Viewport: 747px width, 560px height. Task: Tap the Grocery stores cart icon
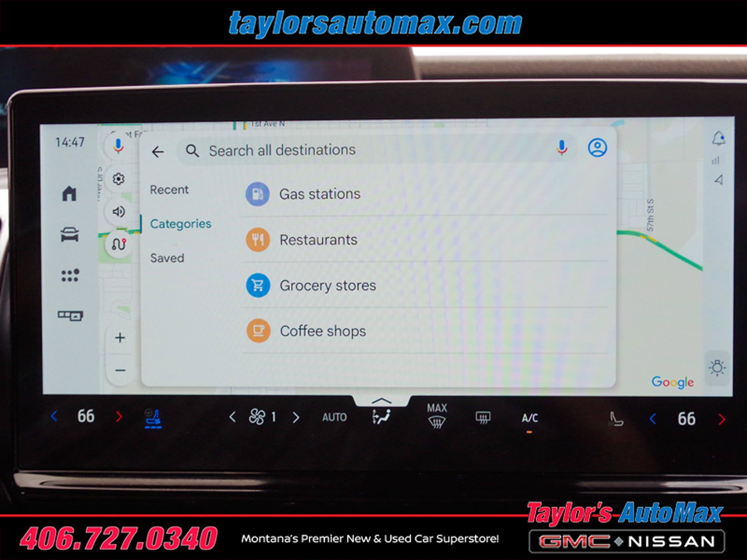pos(258,285)
